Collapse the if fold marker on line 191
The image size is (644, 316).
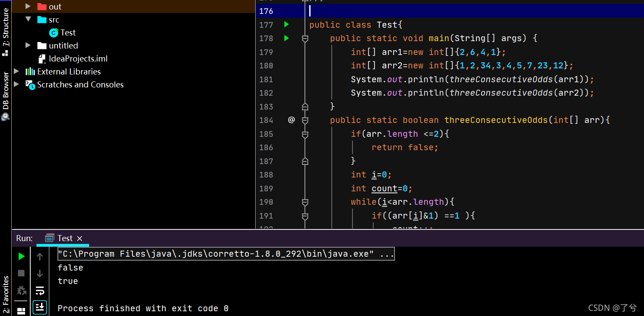[x=305, y=216]
